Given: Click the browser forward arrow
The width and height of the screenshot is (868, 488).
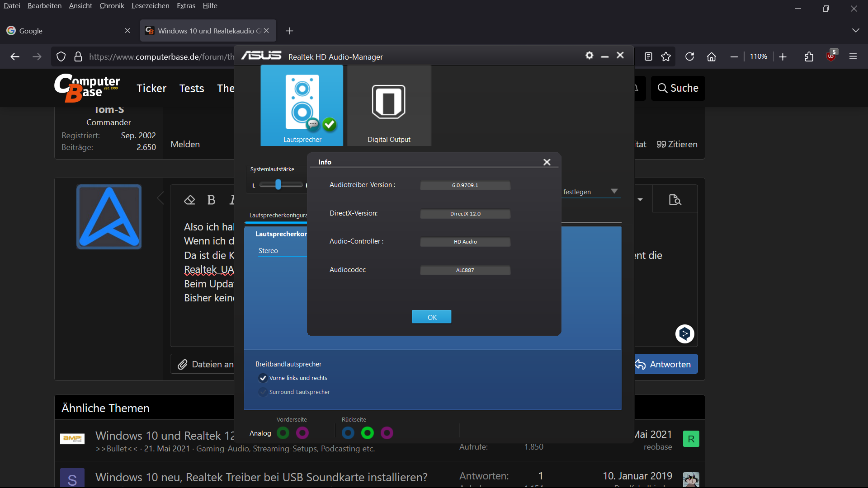Looking at the screenshot, I should 37,56.
